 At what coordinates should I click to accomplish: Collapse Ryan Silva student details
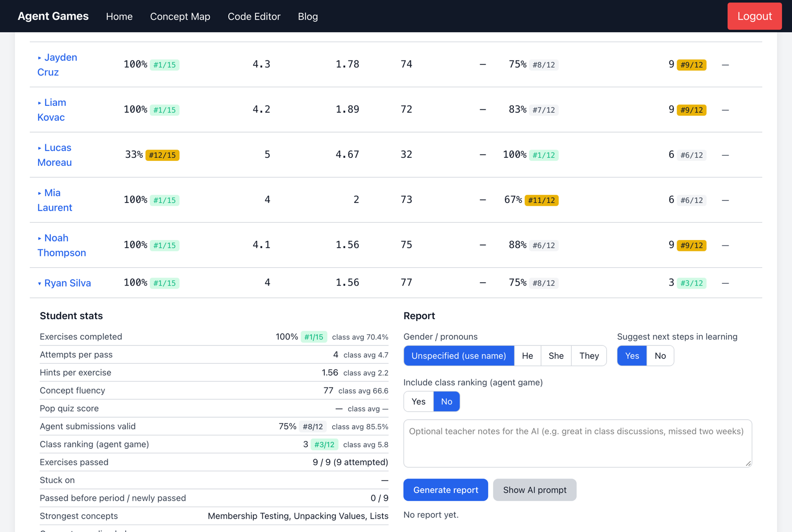[64, 283]
